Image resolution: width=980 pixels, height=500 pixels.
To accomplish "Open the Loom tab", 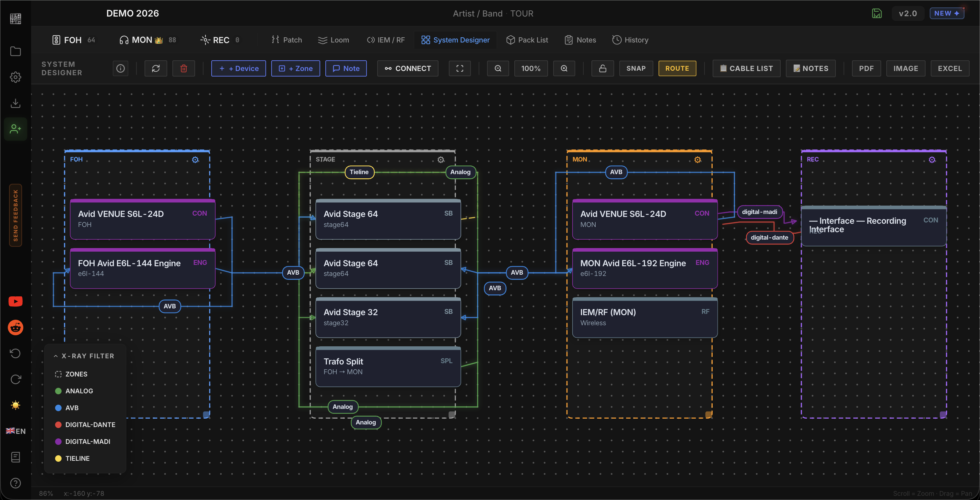I will (x=334, y=40).
